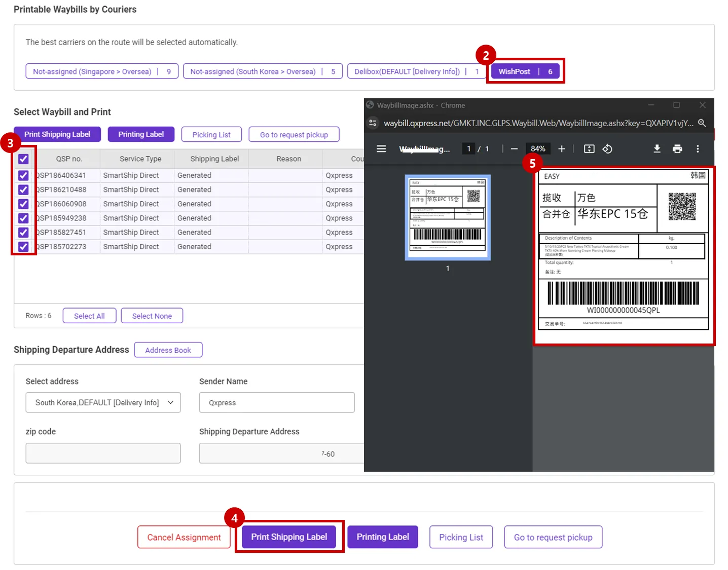Select the WishPost courier tab

(525, 71)
